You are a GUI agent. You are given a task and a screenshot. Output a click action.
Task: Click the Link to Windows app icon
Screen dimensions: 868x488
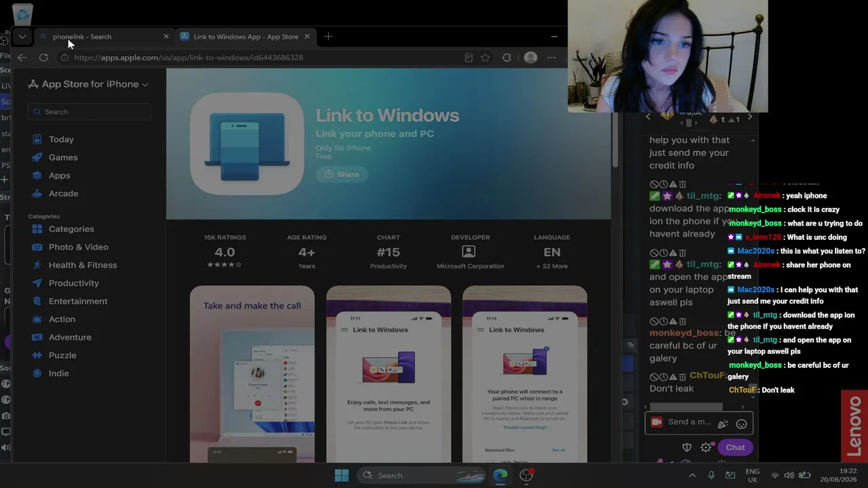[247, 144]
